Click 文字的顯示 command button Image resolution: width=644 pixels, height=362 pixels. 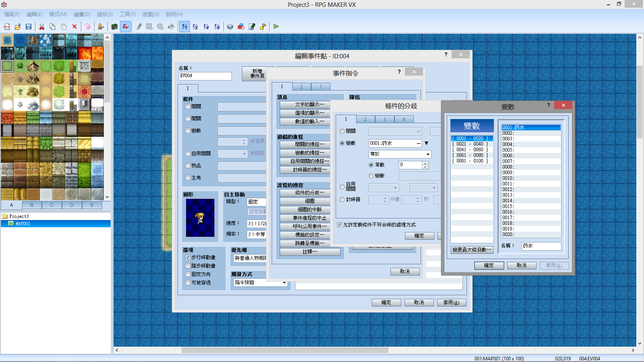click(x=310, y=105)
